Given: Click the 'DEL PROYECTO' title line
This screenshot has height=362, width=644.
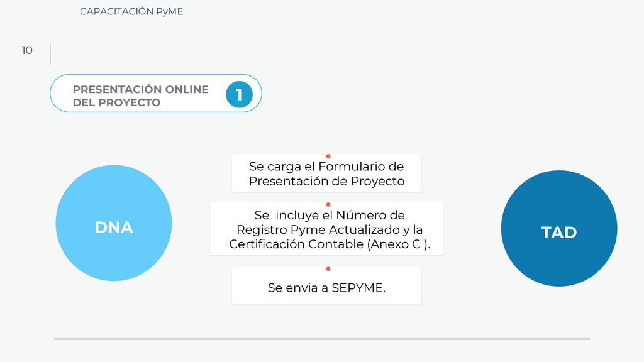Looking at the screenshot, I should [116, 102].
